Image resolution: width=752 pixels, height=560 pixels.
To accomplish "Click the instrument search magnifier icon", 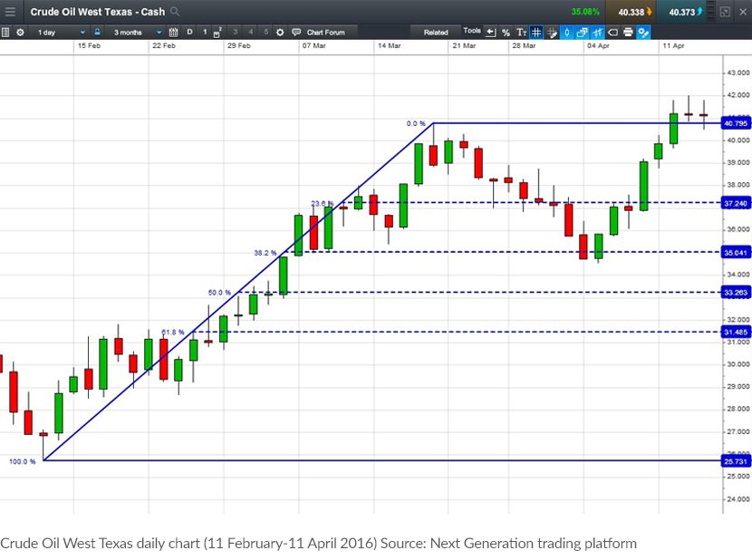I will 175,11.
